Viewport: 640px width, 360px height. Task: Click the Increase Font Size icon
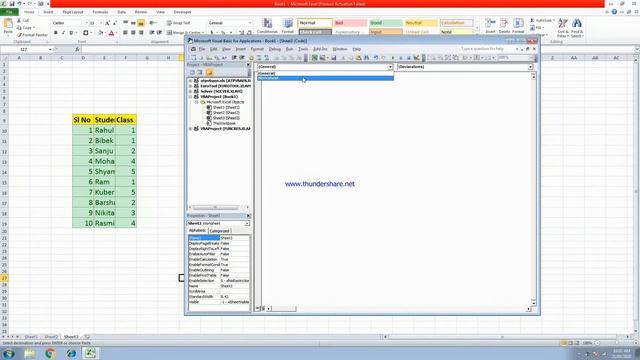coord(107,23)
